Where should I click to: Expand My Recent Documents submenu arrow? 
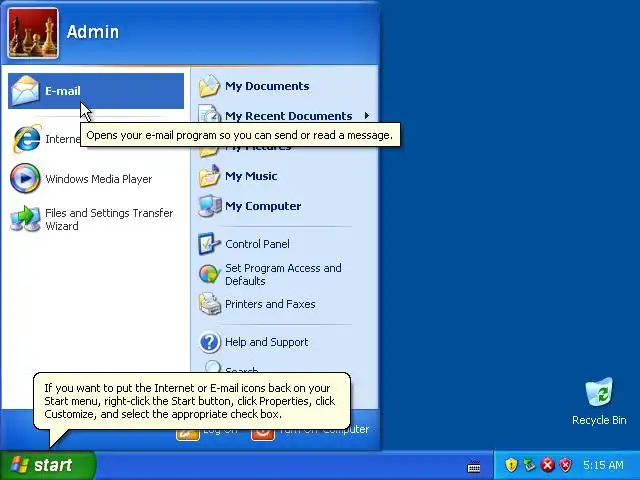click(x=367, y=116)
